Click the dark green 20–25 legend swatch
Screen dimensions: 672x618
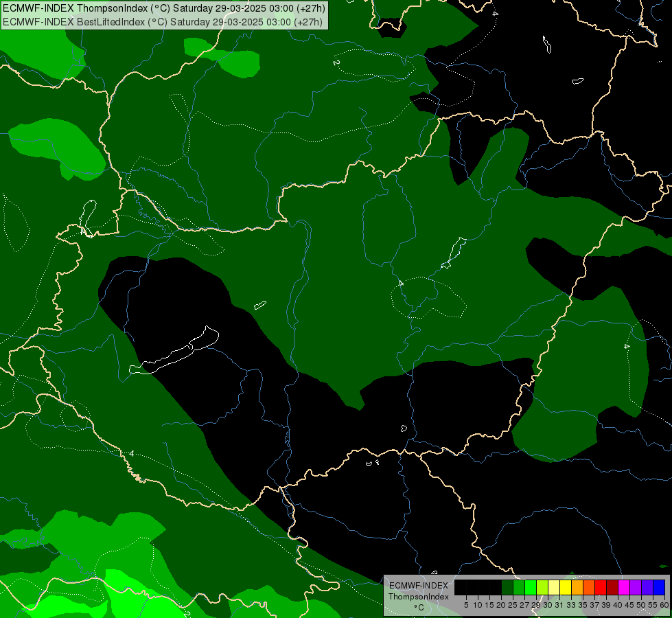pyautogui.click(x=507, y=587)
